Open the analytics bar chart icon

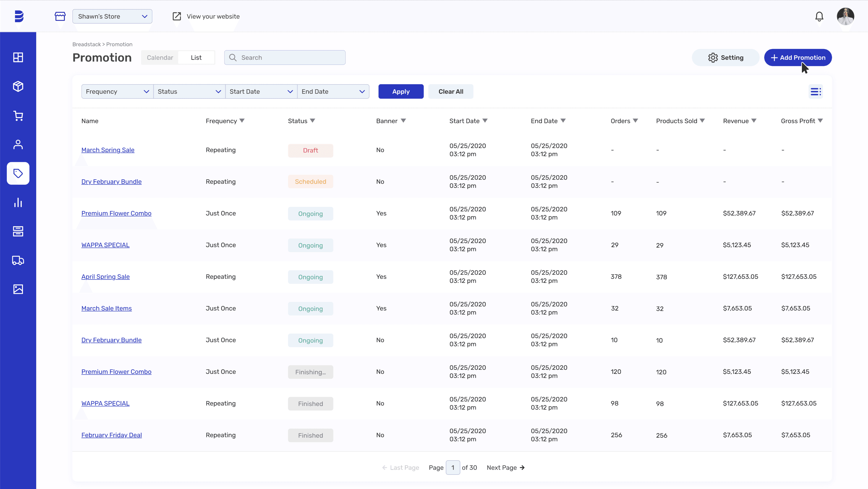[18, 202]
